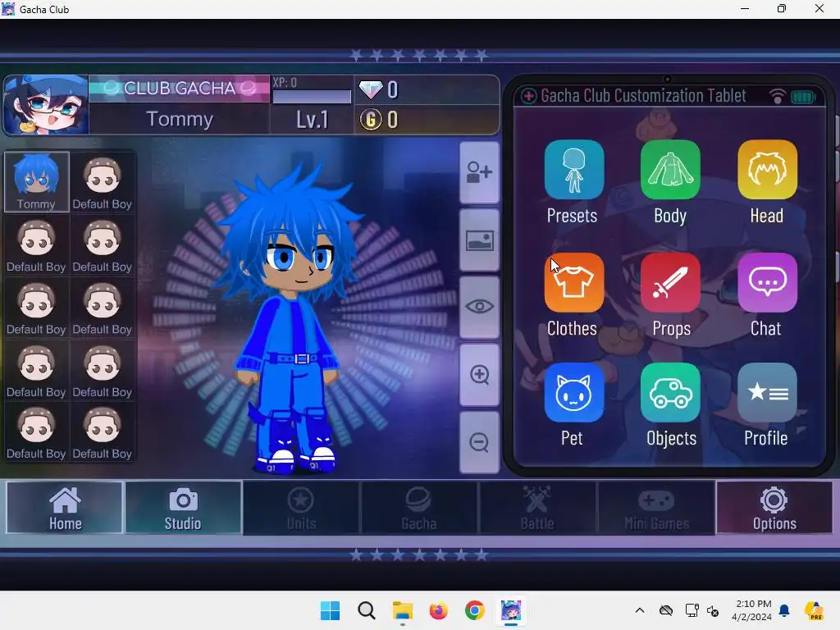This screenshot has height=630, width=840.
Task: Switch to the Studio tab
Action: (183, 508)
